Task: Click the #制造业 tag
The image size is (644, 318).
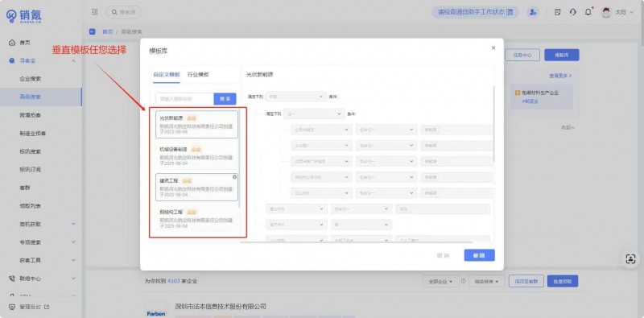Action: pyautogui.click(x=530, y=101)
